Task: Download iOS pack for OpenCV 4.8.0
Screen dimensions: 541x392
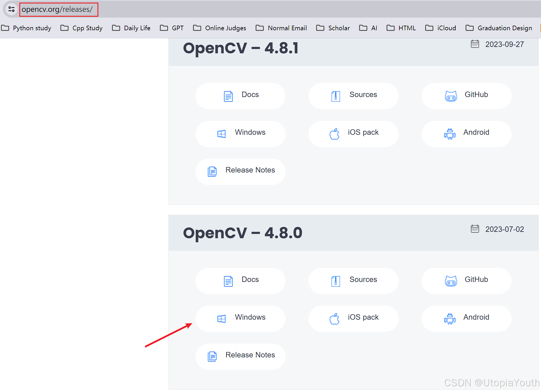Action: tap(354, 319)
